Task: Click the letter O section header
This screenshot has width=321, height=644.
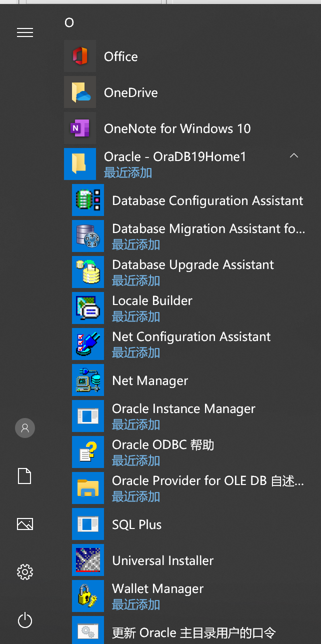Action: point(69,22)
